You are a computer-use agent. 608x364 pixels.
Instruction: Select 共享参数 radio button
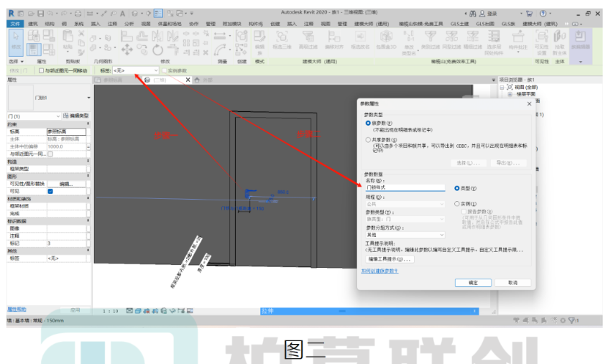coord(368,140)
